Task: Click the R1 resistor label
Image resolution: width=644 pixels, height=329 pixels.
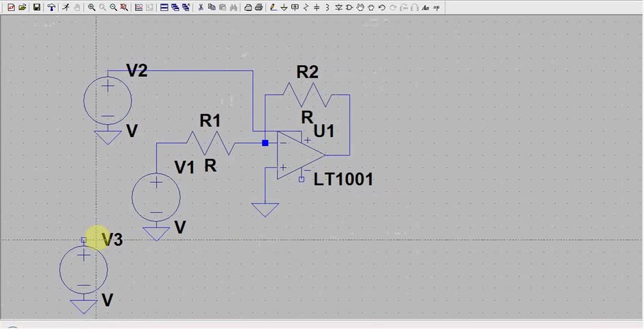Action: click(210, 121)
